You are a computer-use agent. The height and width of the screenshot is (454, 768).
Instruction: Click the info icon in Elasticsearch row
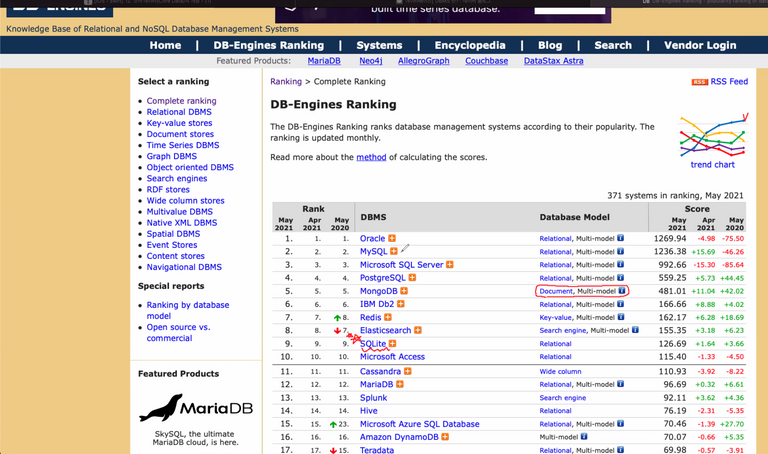click(x=635, y=330)
